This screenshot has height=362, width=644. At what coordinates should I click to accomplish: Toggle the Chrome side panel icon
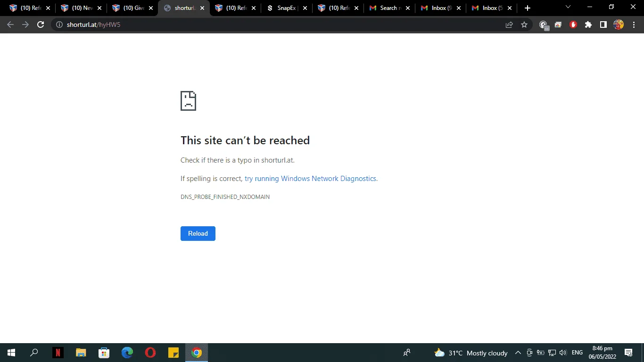(603, 25)
